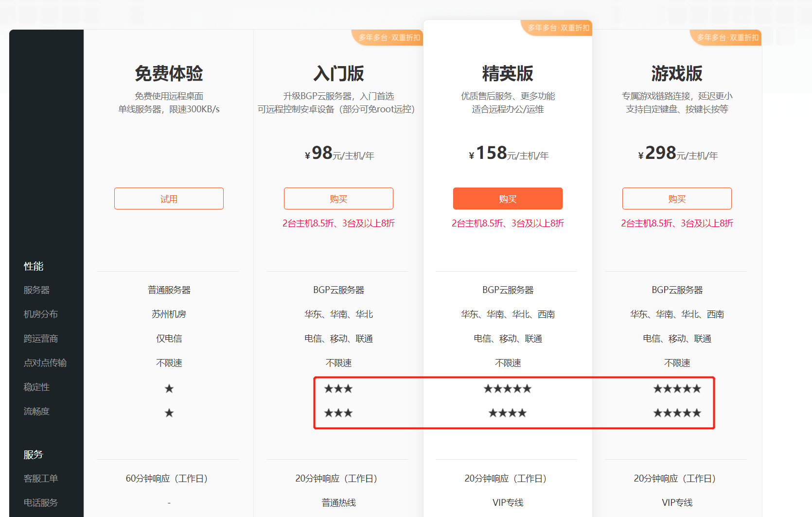Click discount note under 游戏版 购买 button

click(677, 223)
